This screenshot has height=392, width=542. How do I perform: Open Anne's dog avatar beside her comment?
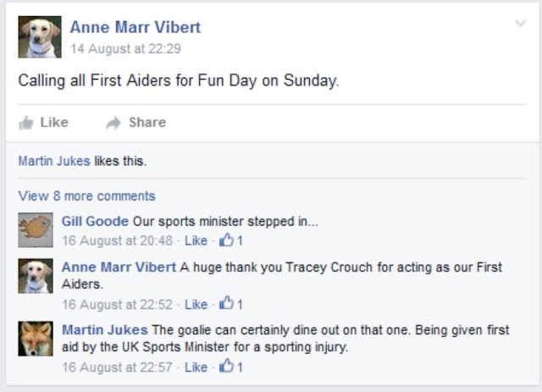coord(36,276)
